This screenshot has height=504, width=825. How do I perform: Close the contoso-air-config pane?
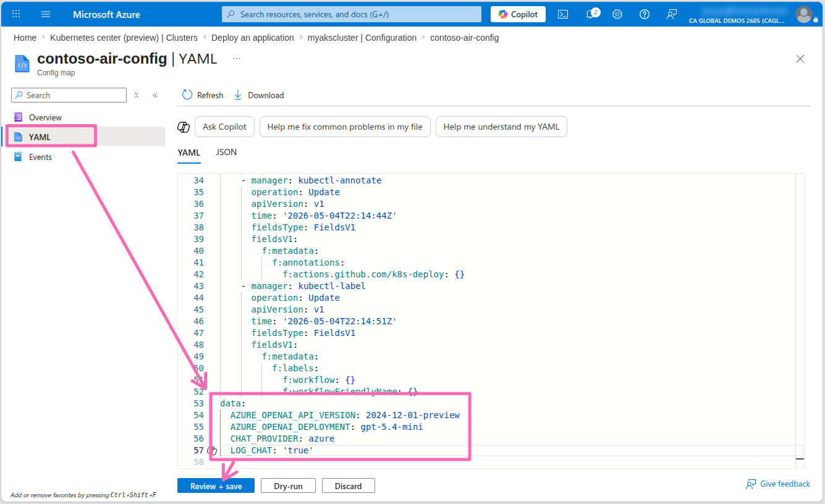[x=800, y=59]
